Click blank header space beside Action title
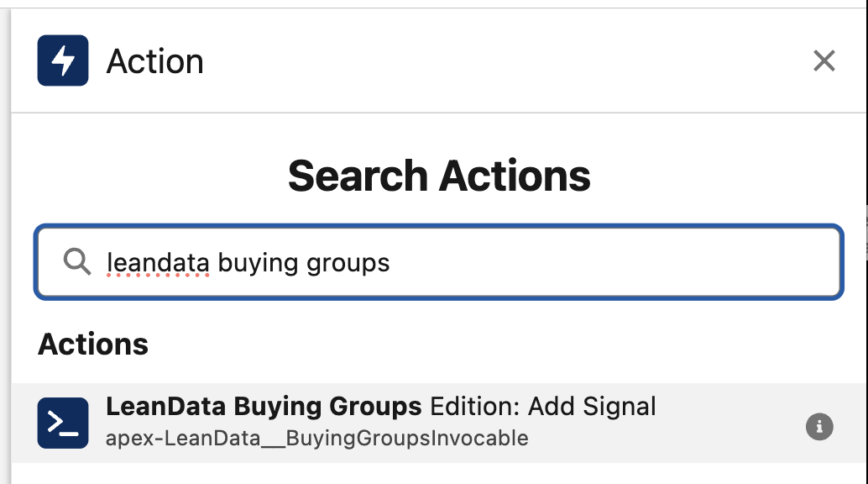The height and width of the screenshot is (484, 868). pos(504,61)
